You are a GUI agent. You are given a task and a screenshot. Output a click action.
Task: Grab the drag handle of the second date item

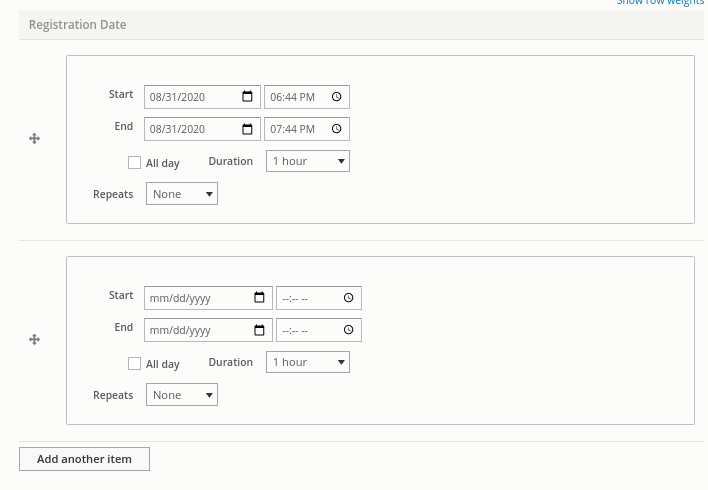[x=34, y=340]
